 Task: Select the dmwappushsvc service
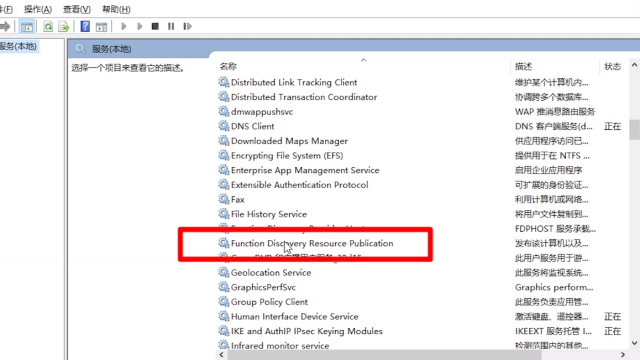[262, 112]
